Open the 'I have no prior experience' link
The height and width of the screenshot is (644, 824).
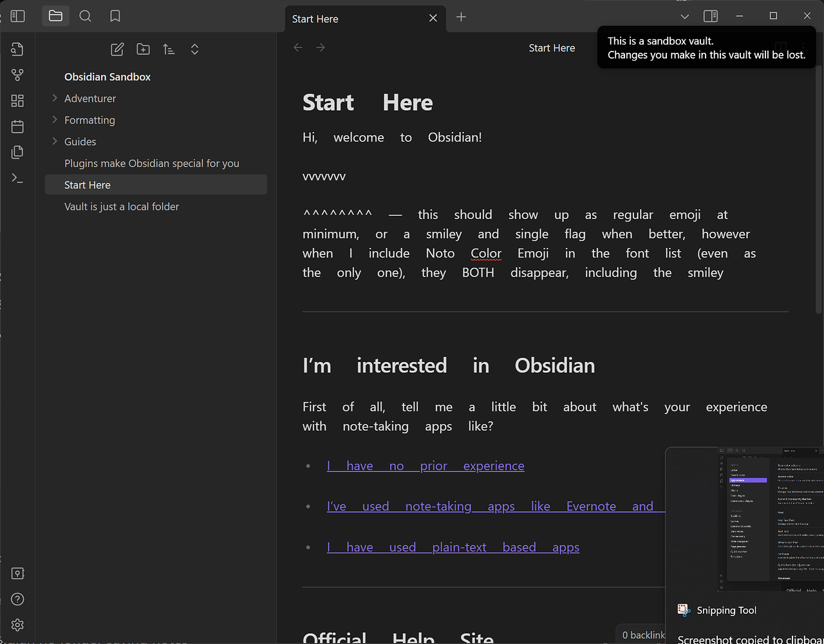tap(426, 465)
